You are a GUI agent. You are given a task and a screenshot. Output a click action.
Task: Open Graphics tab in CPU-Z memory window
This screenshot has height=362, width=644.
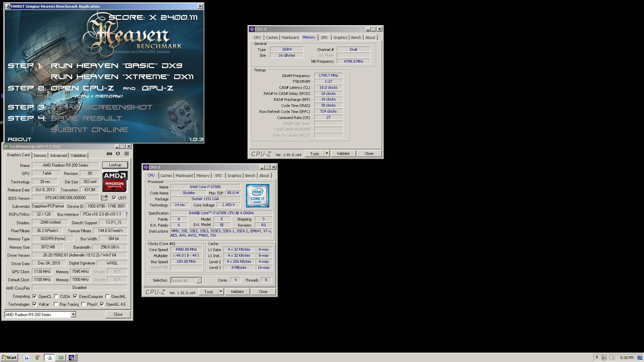(340, 38)
